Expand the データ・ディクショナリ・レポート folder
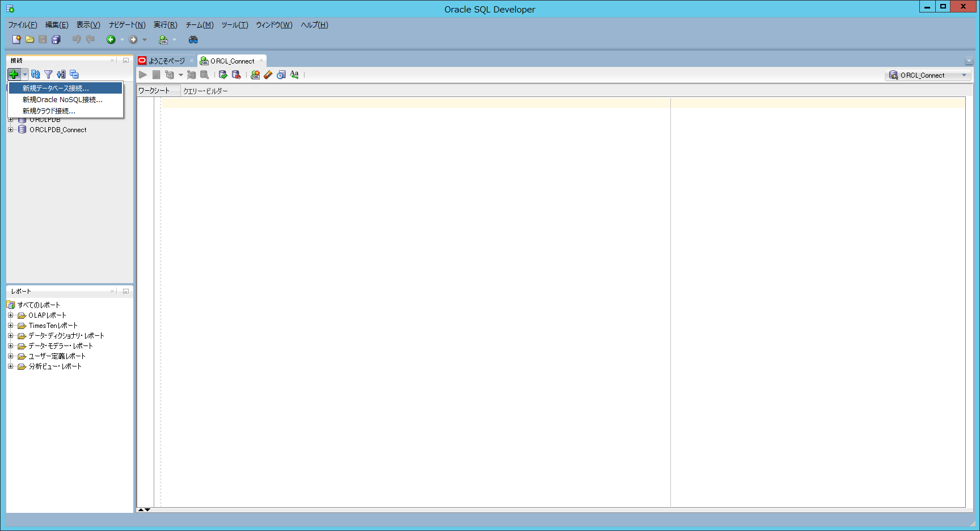Screen dimensions: 980x531 click(x=10, y=336)
